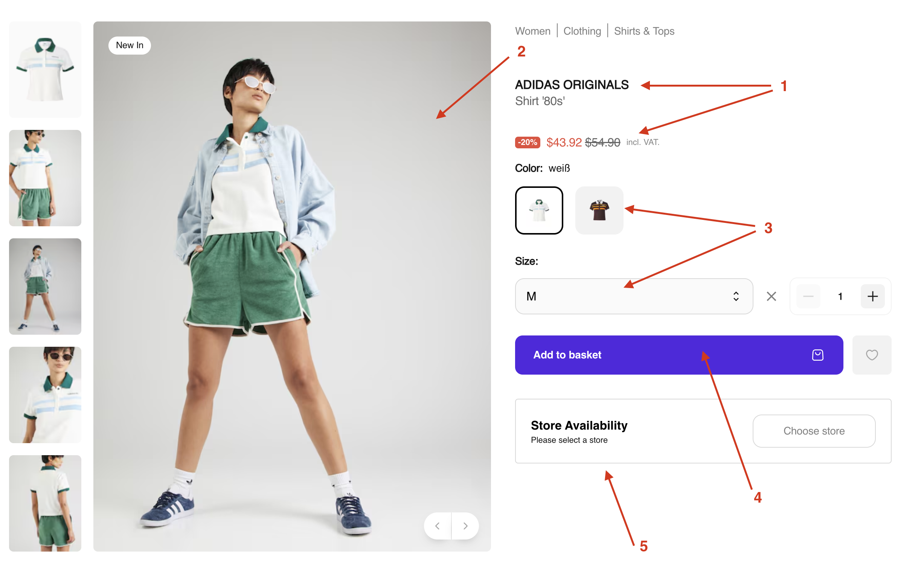Click the Add to basket button
The image size is (924, 564).
[679, 355]
